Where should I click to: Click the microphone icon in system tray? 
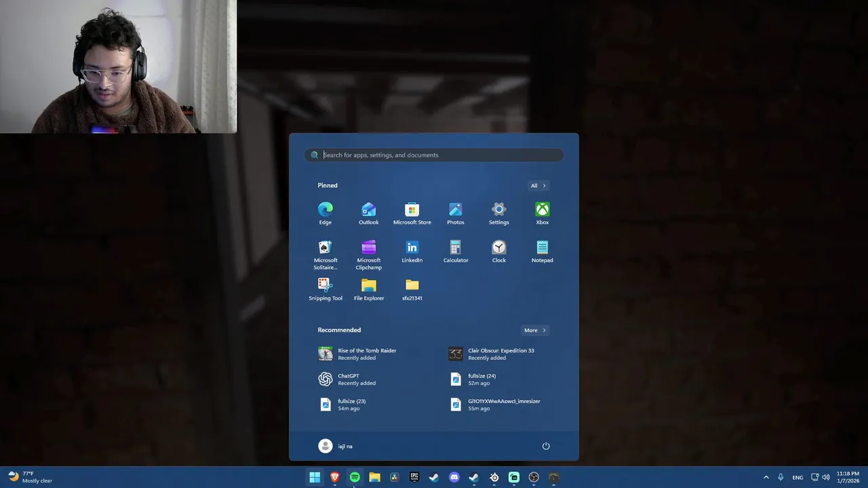pos(781,478)
